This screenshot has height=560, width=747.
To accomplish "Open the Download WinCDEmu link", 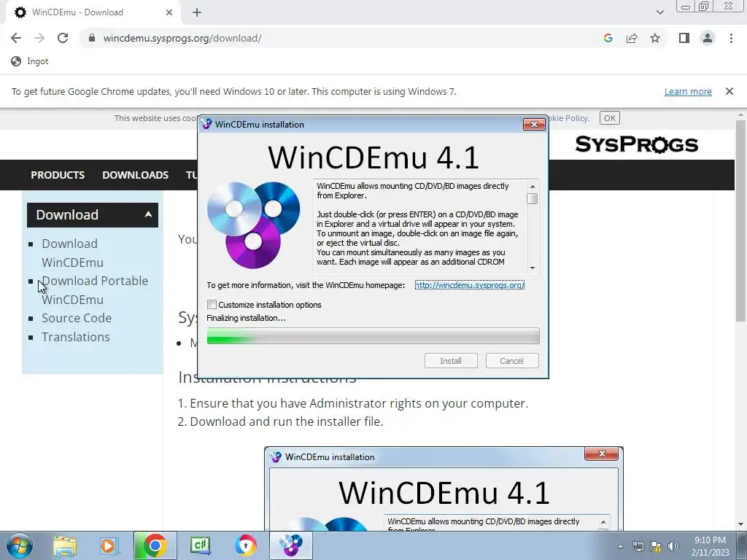I will tap(72, 253).
